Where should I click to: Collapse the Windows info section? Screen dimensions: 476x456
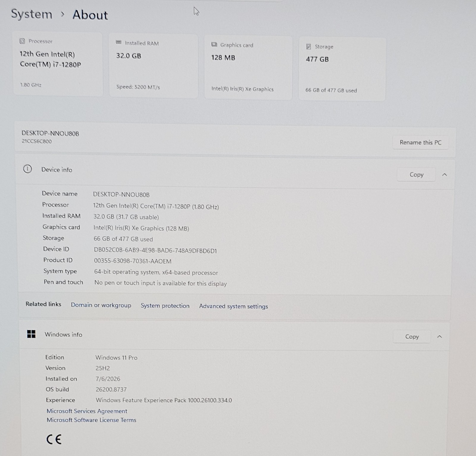click(439, 337)
